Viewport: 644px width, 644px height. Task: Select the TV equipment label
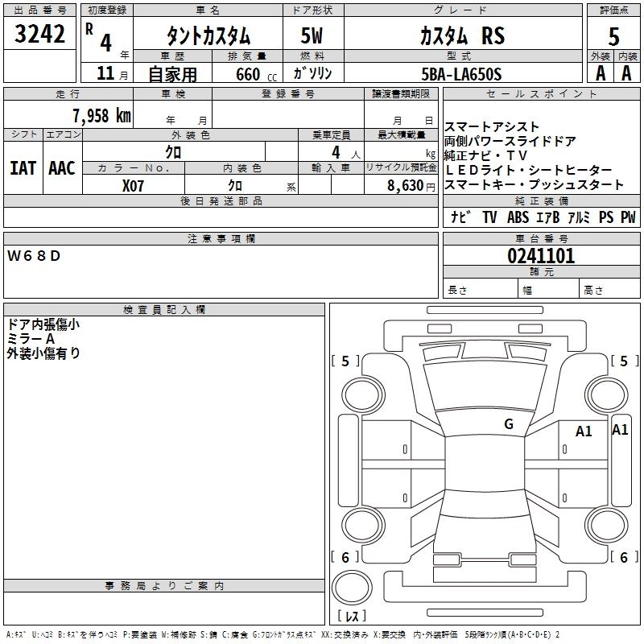(x=489, y=217)
